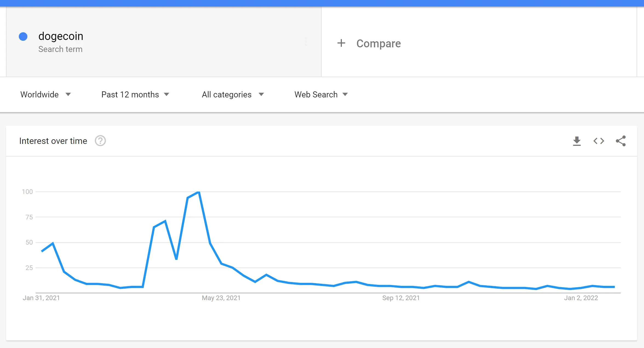Download the trend data as CSV
The image size is (644, 348).
pyautogui.click(x=577, y=141)
